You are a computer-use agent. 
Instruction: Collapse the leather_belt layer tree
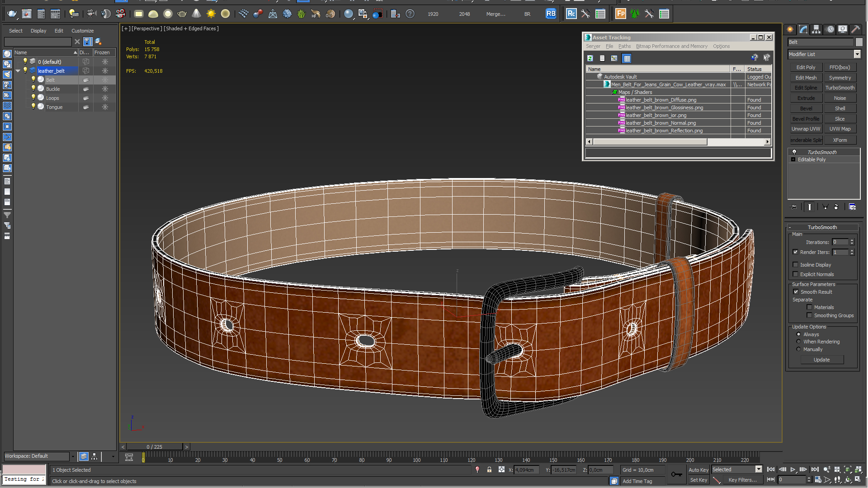[x=18, y=71]
